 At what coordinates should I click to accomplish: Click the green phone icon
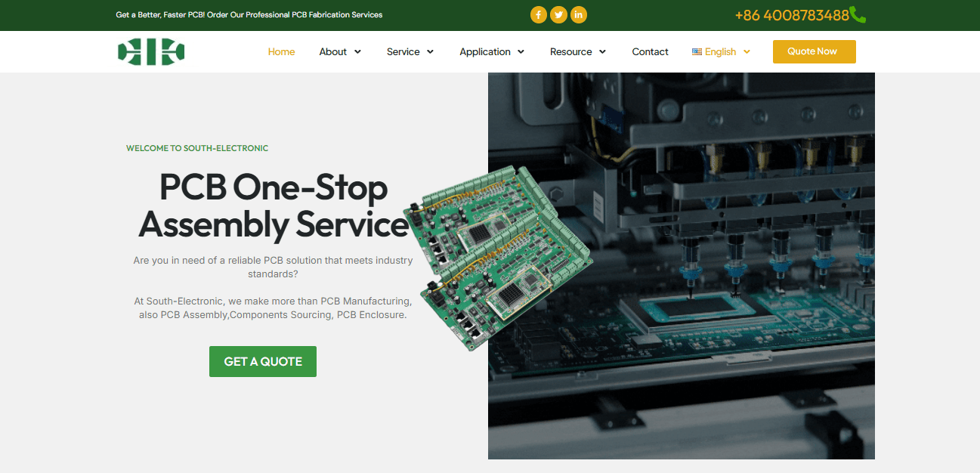pos(858,15)
